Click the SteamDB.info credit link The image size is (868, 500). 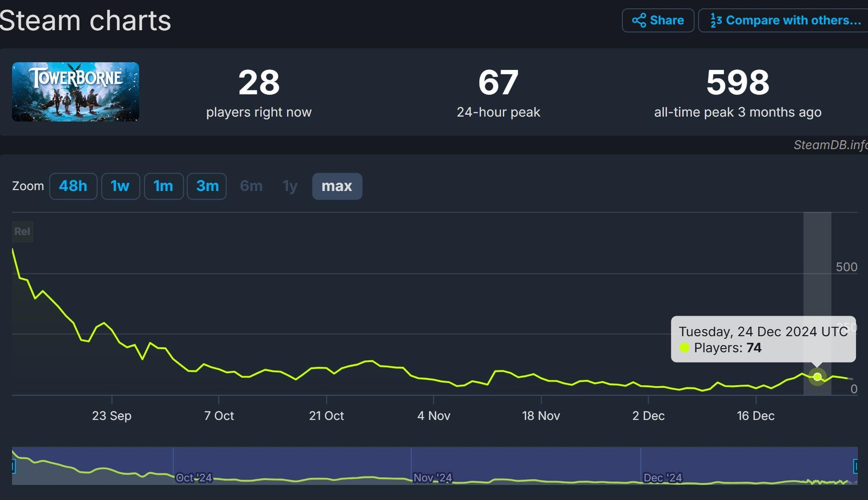[830, 145]
